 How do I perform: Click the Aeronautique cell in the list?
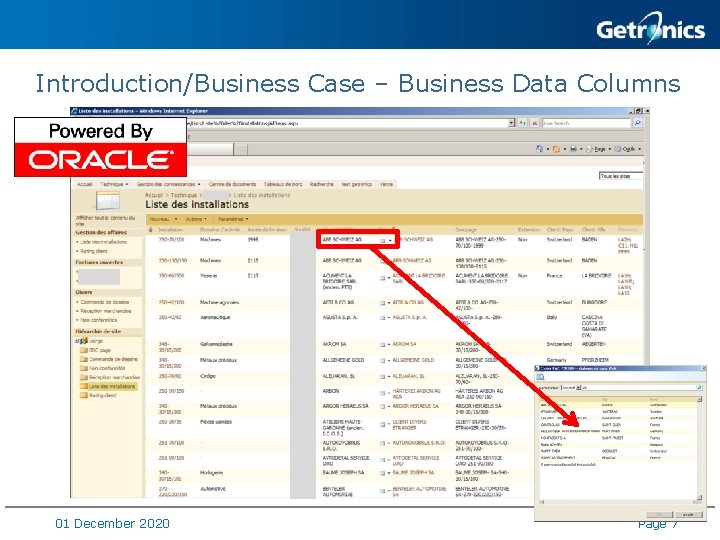pos(215,317)
